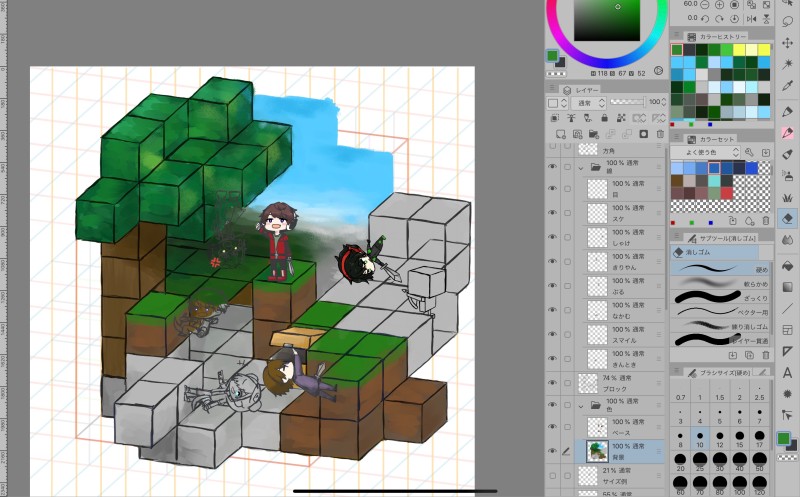Hide the 背景 layer

tap(552, 451)
